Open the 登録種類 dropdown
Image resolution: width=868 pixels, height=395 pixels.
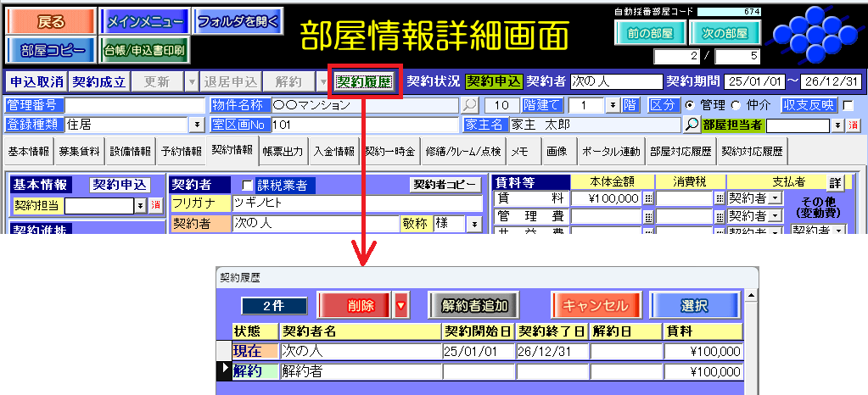pyautogui.click(x=198, y=125)
